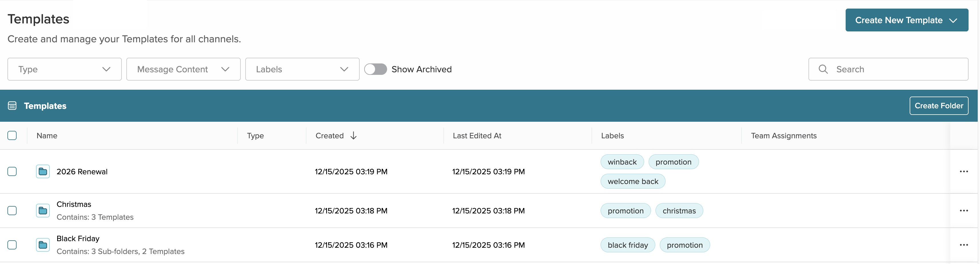Open more options for Christmas row
This screenshot has width=980, height=264.
click(963, 211)
